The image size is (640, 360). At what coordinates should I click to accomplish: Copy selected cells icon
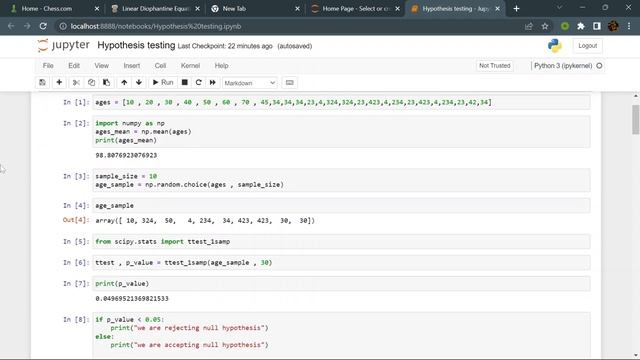[91, 82]
